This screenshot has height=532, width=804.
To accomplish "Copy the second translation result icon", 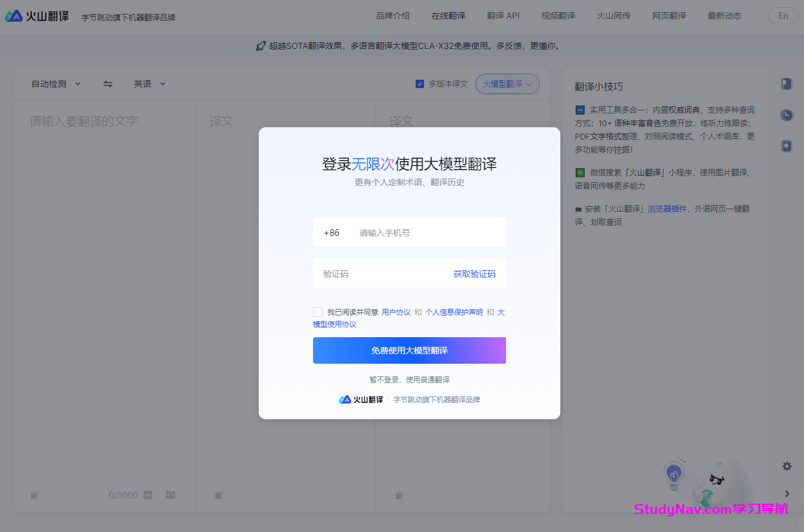I will tap(399, 495).
